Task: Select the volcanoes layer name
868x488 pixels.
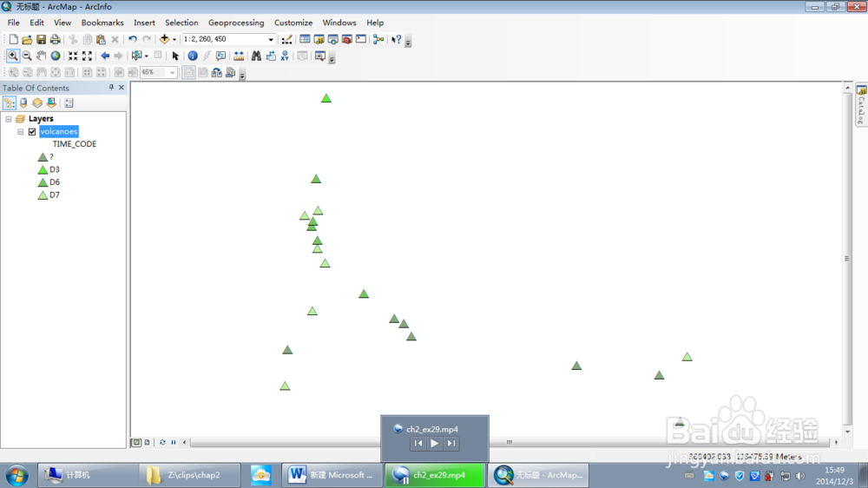Action: click(59, 132)
